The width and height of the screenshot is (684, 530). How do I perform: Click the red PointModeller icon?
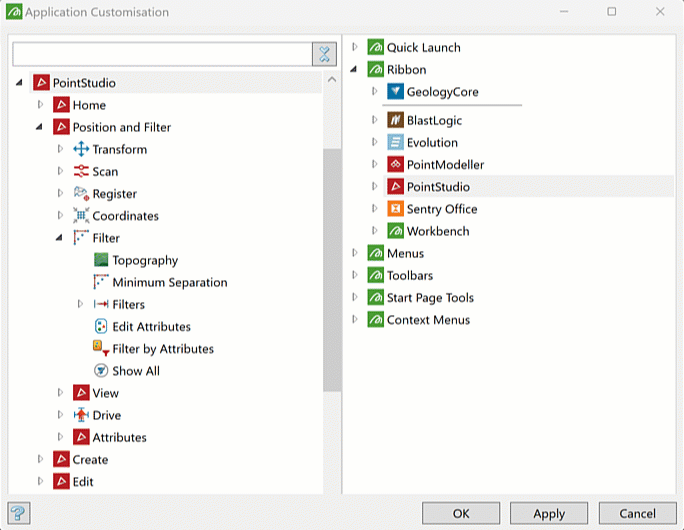395,164
